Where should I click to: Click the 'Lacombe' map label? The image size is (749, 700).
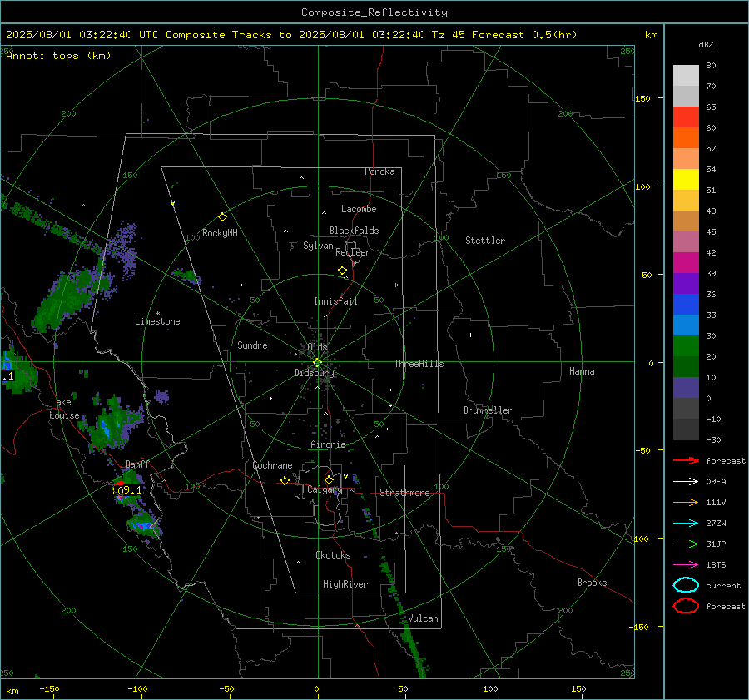point(359,209)
